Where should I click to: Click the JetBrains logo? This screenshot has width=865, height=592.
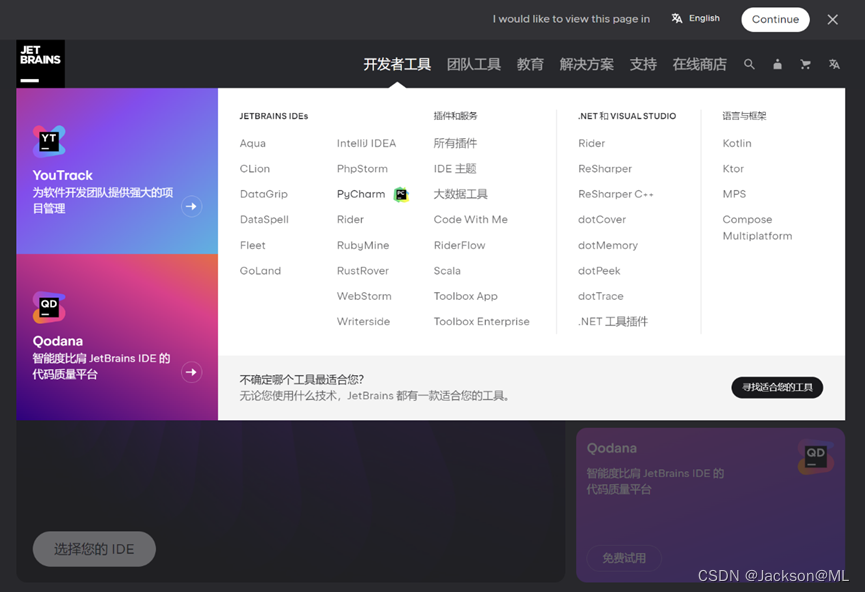coord(40,63)
